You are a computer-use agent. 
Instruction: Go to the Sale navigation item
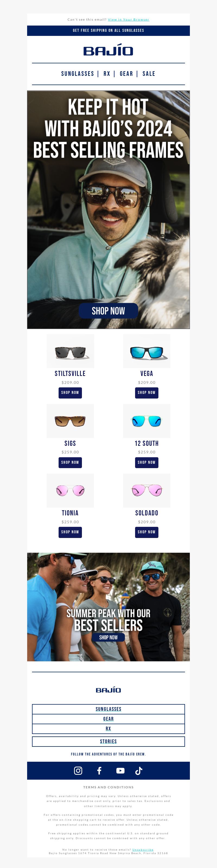(x=149, y=73)
